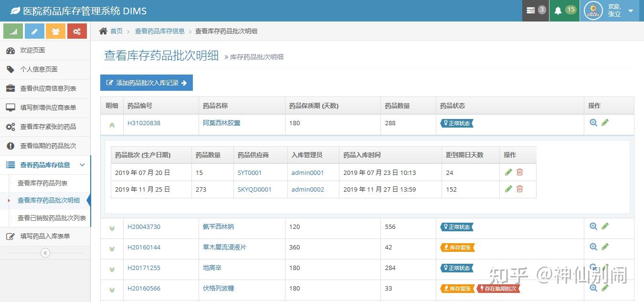Click the 正常状态 tag for H31020838
The width and height of the screenshot is (644, 302).
[x=457, y=123]
